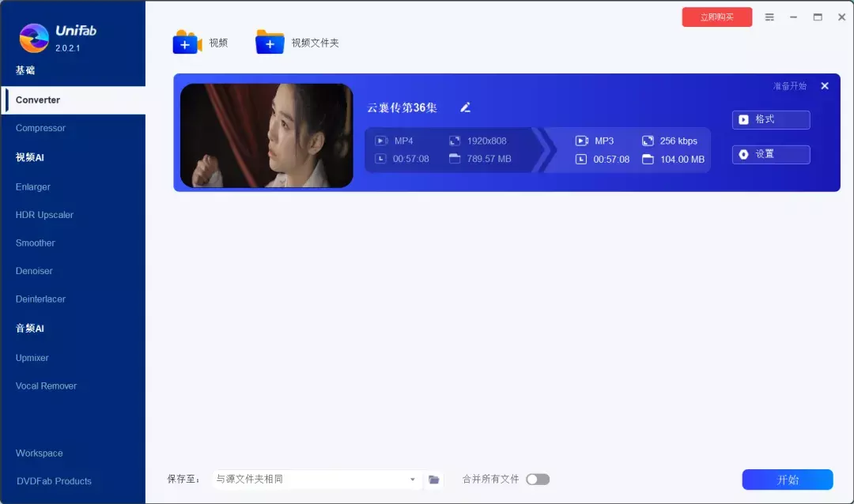Click the 视频AI section heading
The height and width of the screenshot is (504, 854).
coord(29,157)
